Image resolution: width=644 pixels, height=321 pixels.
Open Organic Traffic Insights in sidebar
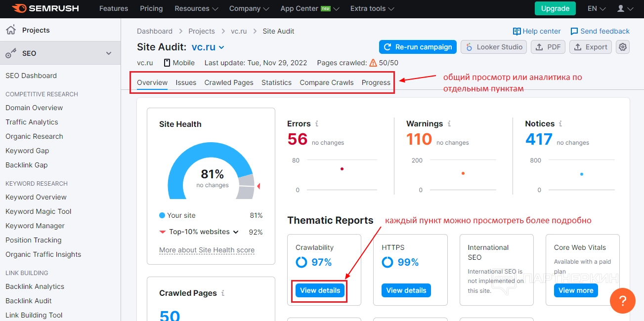[43, 254]
